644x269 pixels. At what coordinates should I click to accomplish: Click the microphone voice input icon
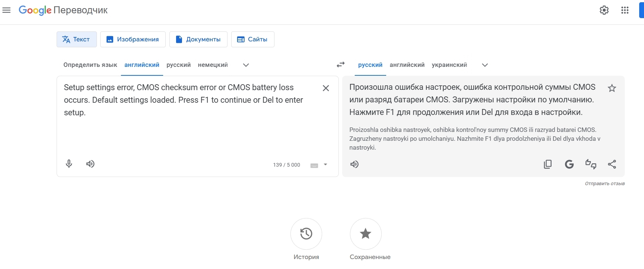69,164
